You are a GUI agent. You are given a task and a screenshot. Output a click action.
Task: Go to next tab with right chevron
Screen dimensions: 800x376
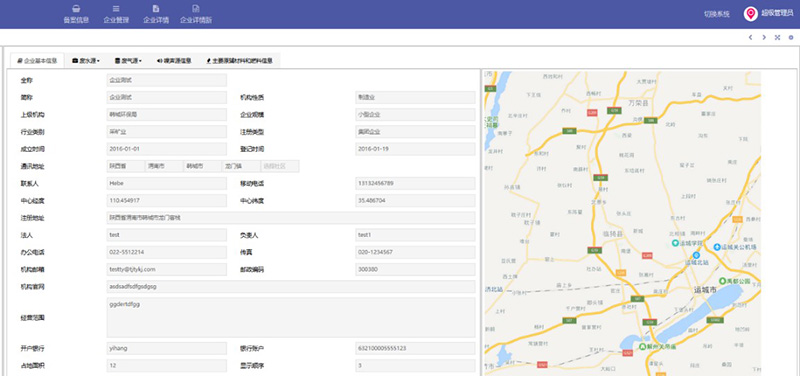[764, 37]
